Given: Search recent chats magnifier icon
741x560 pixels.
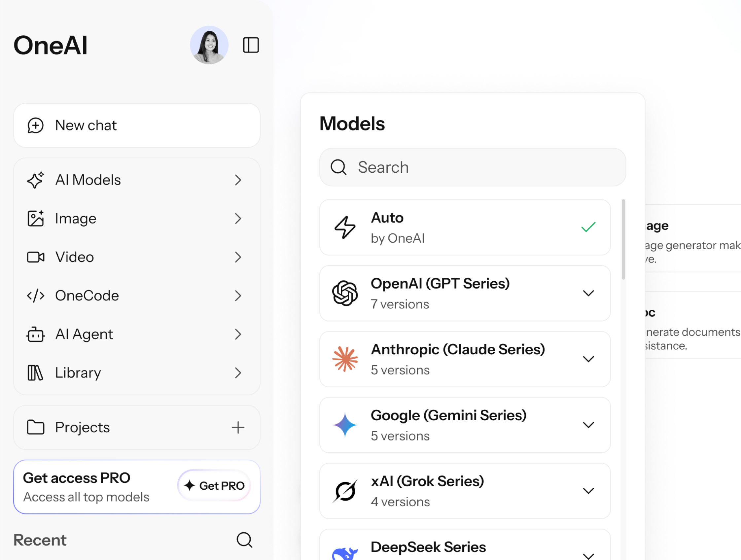Looking at the screenshot, I should (245, 540).
